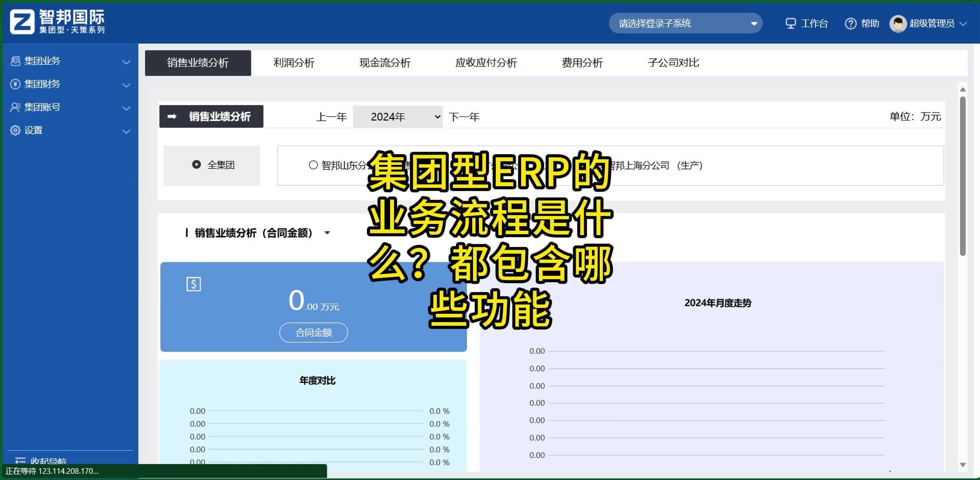Expand the 集团财务 menu chevron
Viewport: 980px width, 480px height.
point(127,85)
